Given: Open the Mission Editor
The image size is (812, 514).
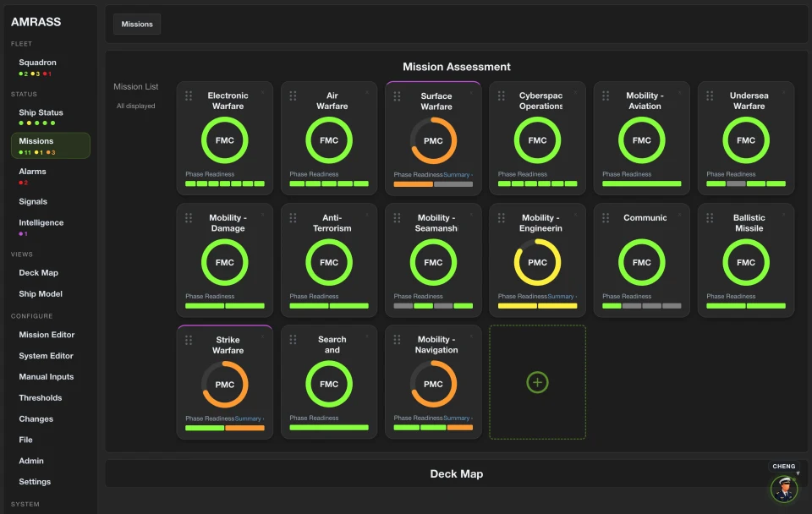Looking at the screenshot, I should 47,335.
